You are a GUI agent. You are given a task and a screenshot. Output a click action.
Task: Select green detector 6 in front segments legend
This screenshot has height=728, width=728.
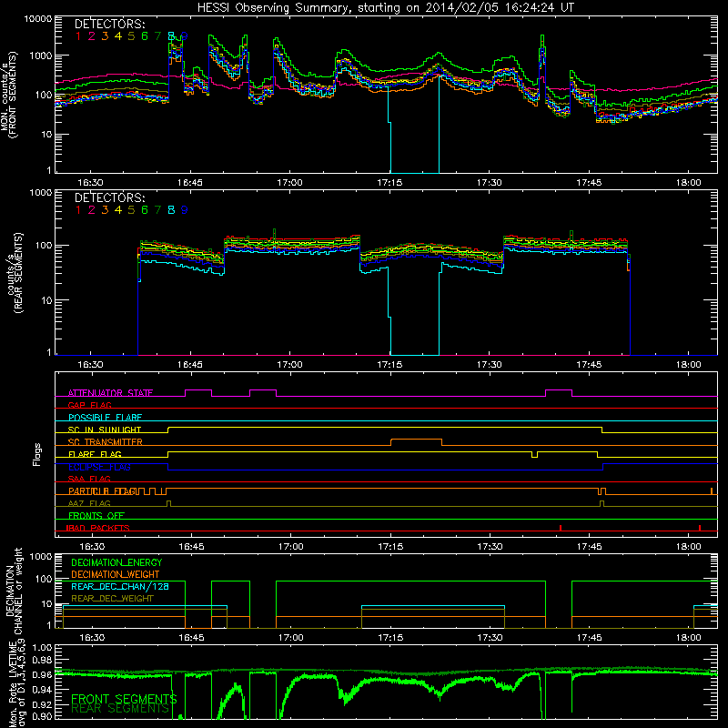click(x=145, y=36)
